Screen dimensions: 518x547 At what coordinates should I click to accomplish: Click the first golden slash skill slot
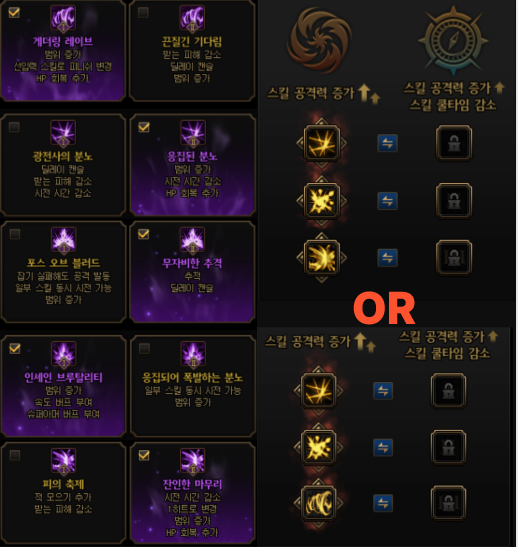click(x=322, y=143)
